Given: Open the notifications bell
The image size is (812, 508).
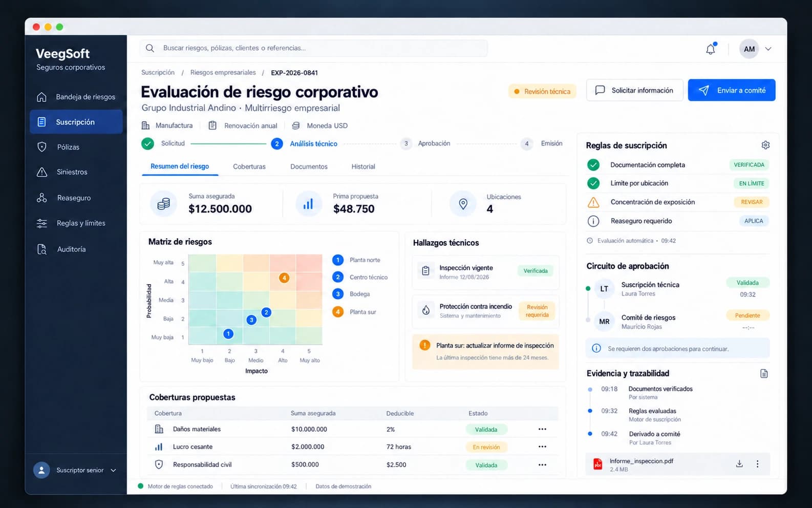Looking at the screenshot, I should [x=711, y=49].
